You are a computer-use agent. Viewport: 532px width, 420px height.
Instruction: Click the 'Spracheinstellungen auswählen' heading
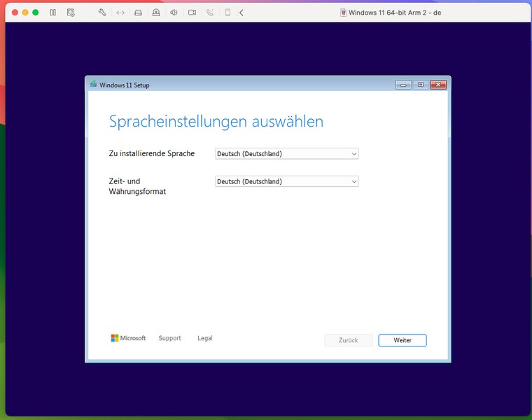[x=216, y=122]
